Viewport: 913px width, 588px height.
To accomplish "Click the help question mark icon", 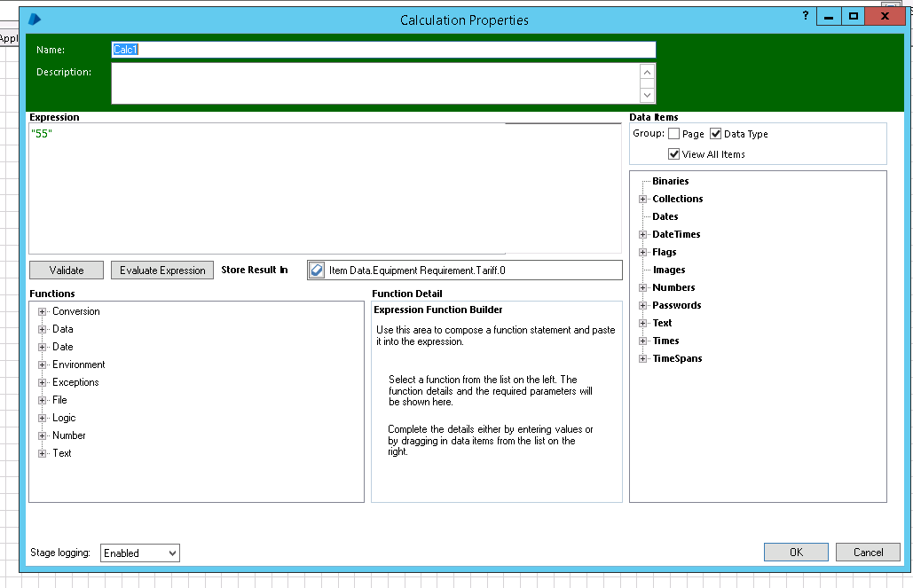I will 806,16.
